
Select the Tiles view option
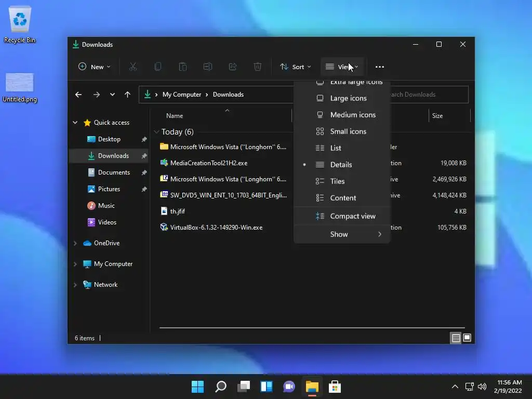342,181
